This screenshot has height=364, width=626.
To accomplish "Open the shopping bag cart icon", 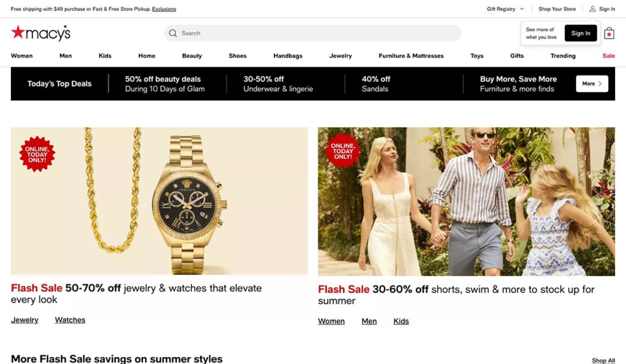I will [x=609, y=33].
